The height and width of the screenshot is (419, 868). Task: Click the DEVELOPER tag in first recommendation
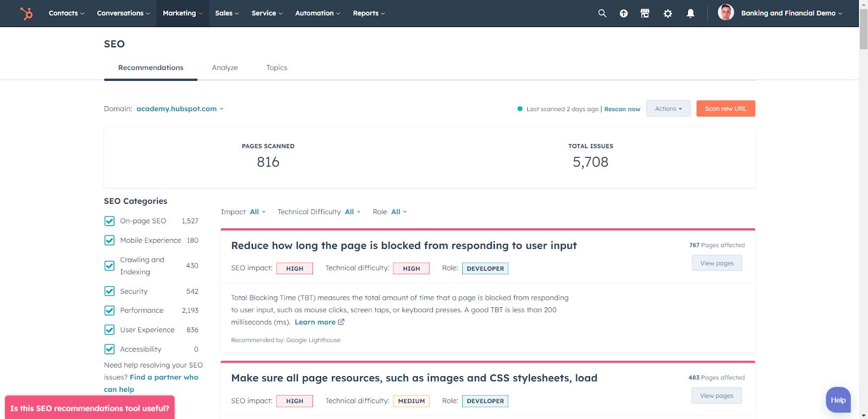(x=486, y=268)
